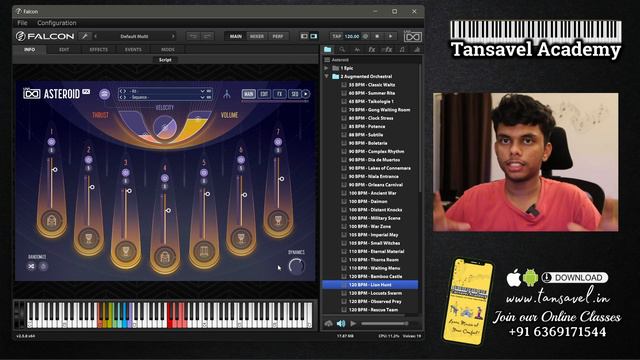Open the Falcon wrench settings icon
This screenshot has height=360, width=640.
(85, 36)
